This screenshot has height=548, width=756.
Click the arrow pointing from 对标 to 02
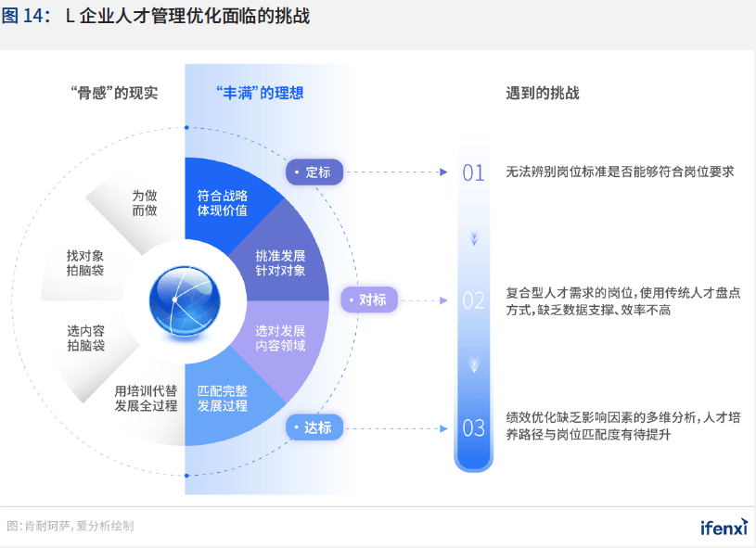(x=424, y=300)
